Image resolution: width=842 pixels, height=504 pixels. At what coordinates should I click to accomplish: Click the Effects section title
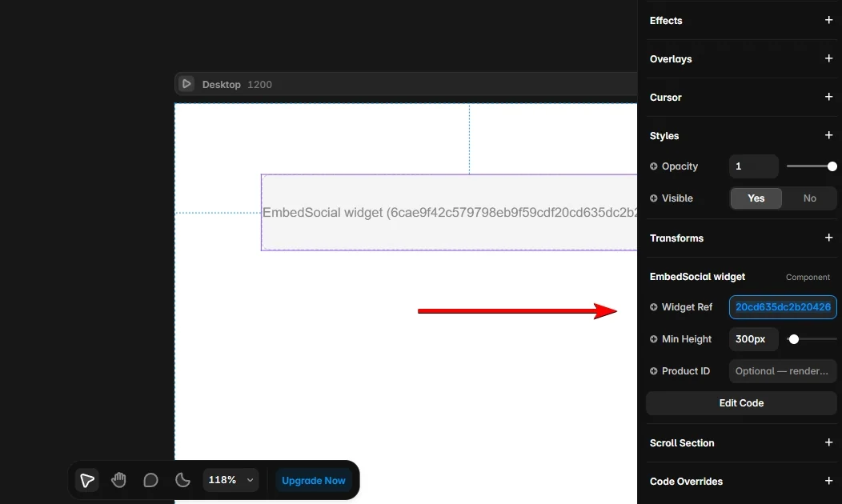(x=666, y=20)
